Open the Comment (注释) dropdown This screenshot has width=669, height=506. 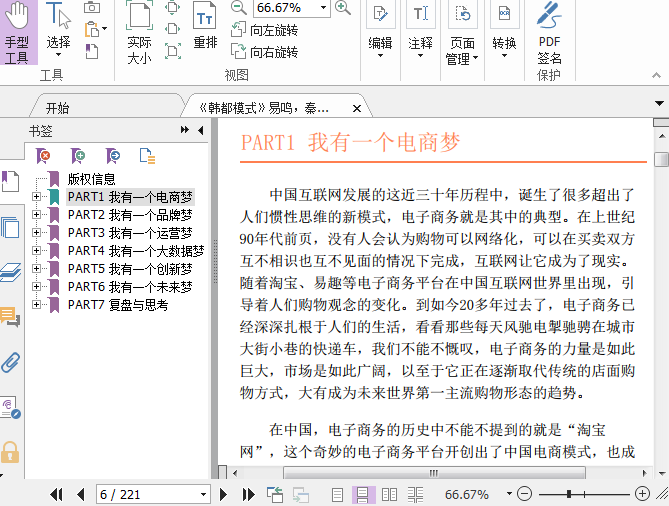pyautogui.click(x=420, y=30)
